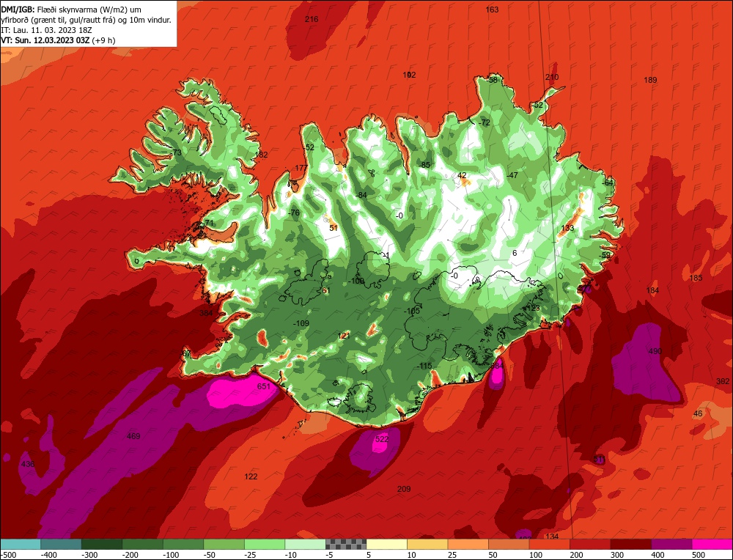Click the light teal legend swatch right of -500

(x=21, y=544)
